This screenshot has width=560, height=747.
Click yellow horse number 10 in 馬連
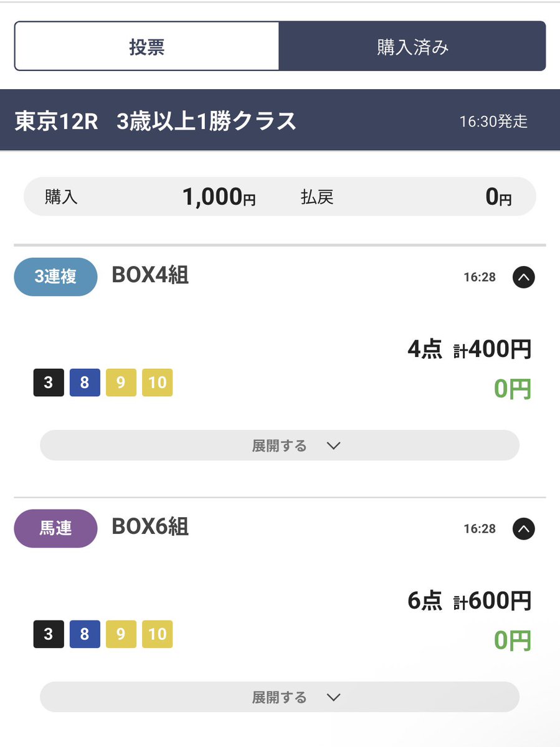coord(157,634)
